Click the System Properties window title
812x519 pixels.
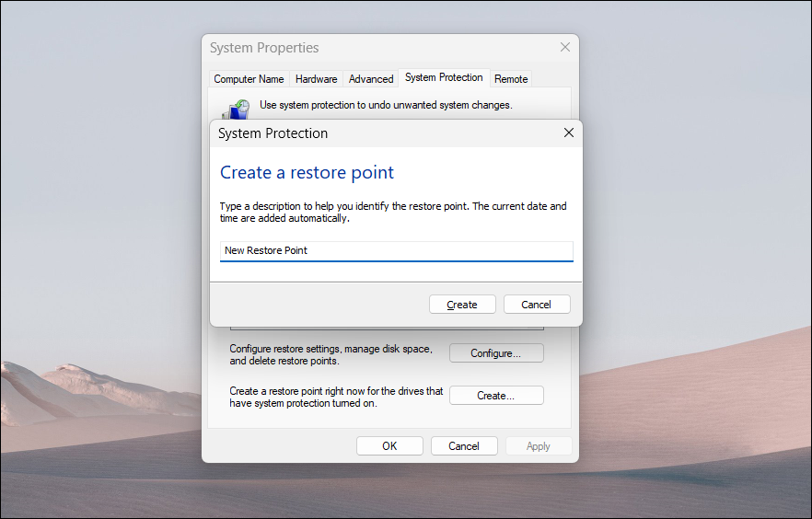[264, 48]
